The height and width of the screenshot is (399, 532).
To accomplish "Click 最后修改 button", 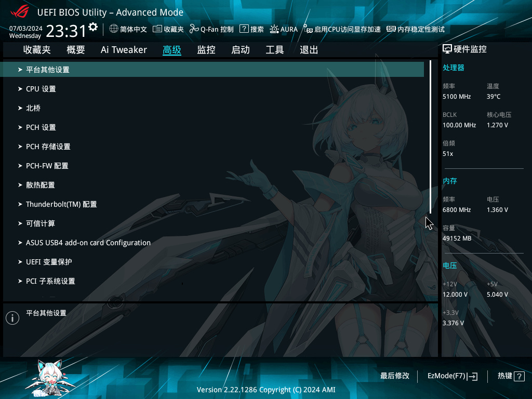I will click(x=395, y=376).
